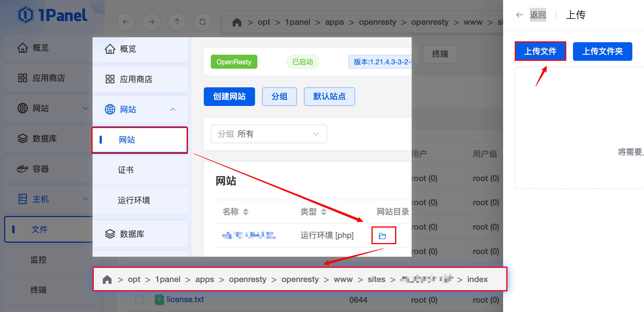Click 返回 in the upload panel
The width and height of the screenshot is (644, 312).
tap(538, 15)
